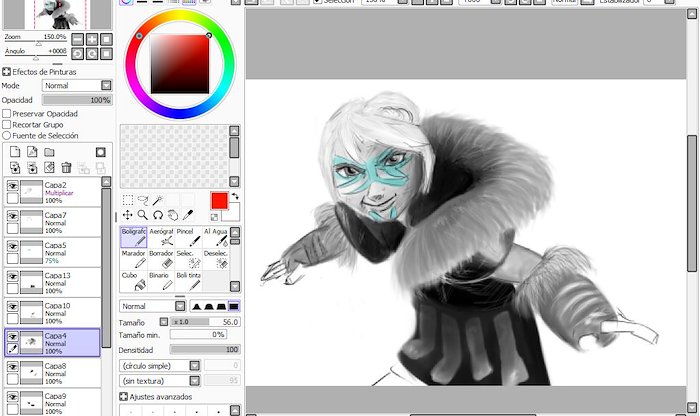Zoom in with the plus button

92,39
